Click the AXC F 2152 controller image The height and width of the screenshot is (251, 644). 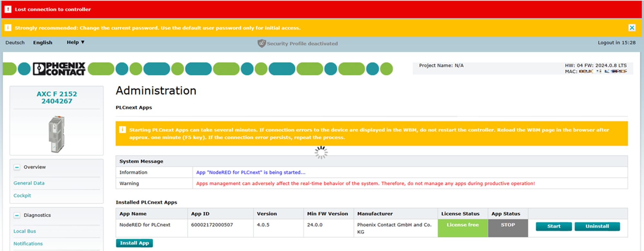pos(57,134)
